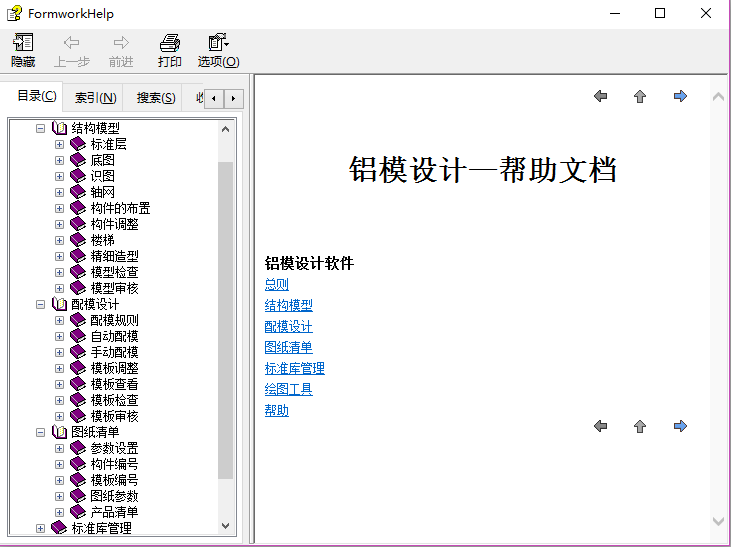Screen dimensions: 731x547
Task: Follow the 绘图工具 hyperlink
Action: click(x=288, y=389)
